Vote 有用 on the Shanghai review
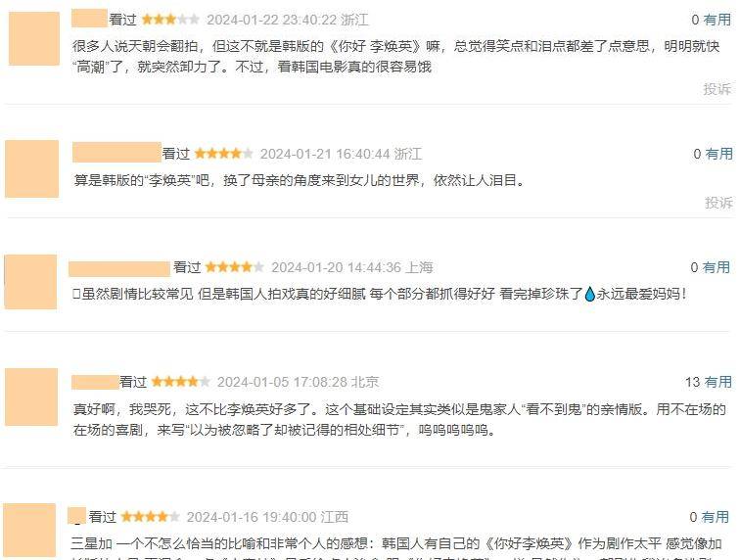The image size is (740, 560). coord(716,267)
